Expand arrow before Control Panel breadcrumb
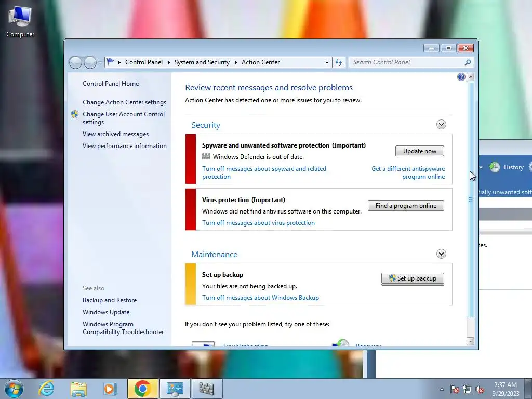Screen dimensions: 532x399 point(119,62)
